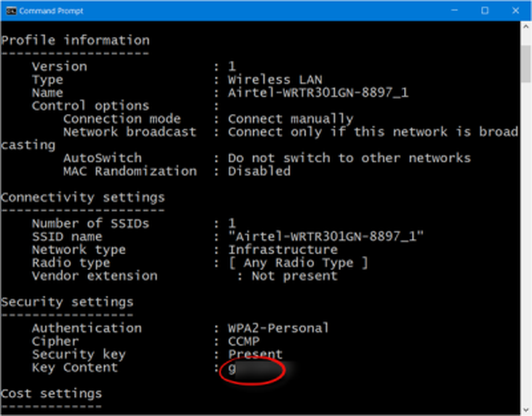This screenshot has width=532, height=416.
Task: Click the Command Prompt title text
Action: click(x=51, y=11)
